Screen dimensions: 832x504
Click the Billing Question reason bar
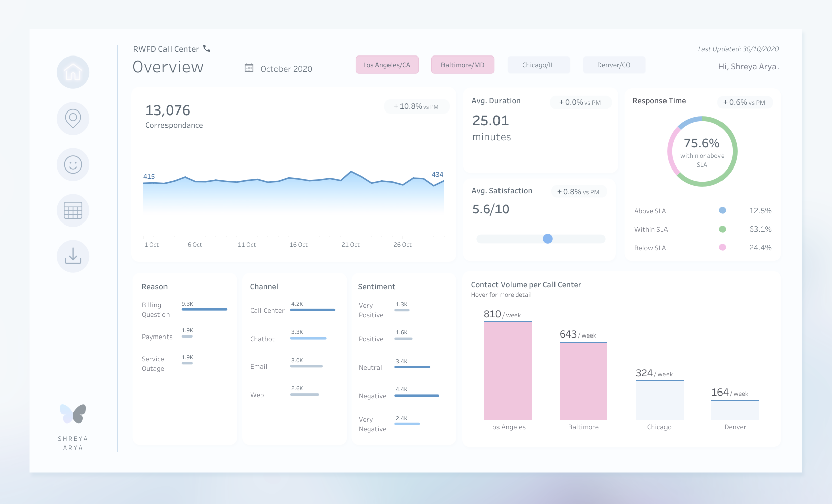[x=204, y=309]
